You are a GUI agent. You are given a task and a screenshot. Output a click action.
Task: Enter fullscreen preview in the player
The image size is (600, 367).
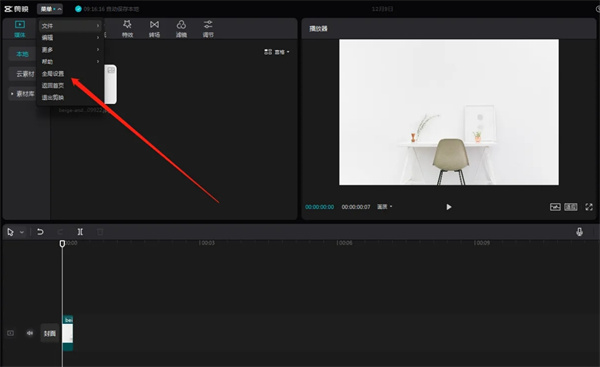click(589, 207)
